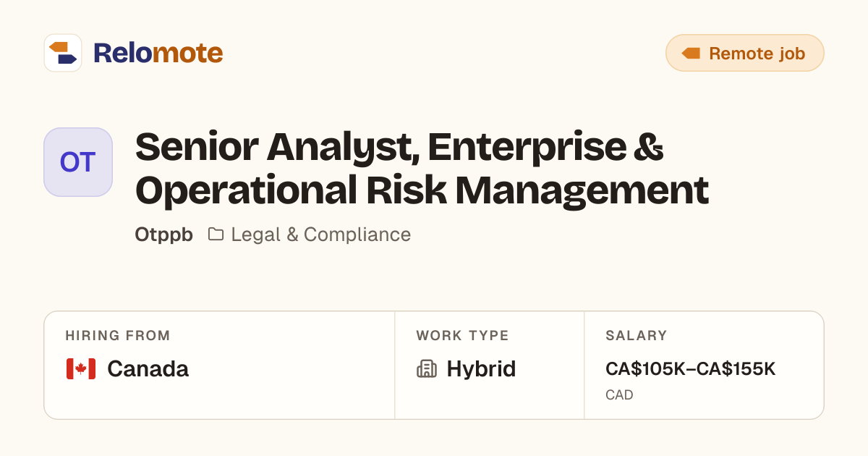Select the Legal & Compliance category

click(x=321, y=235)
